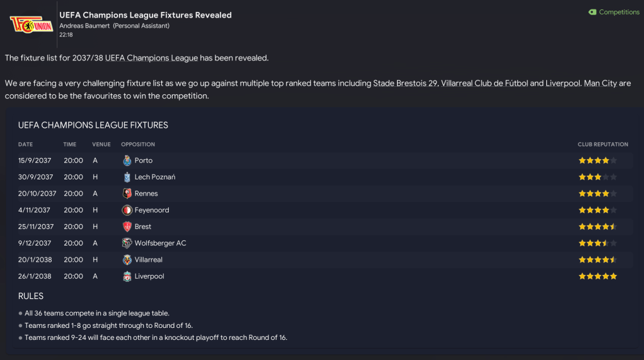Click Liverpool's five-star reputation rating

[597, 276]
